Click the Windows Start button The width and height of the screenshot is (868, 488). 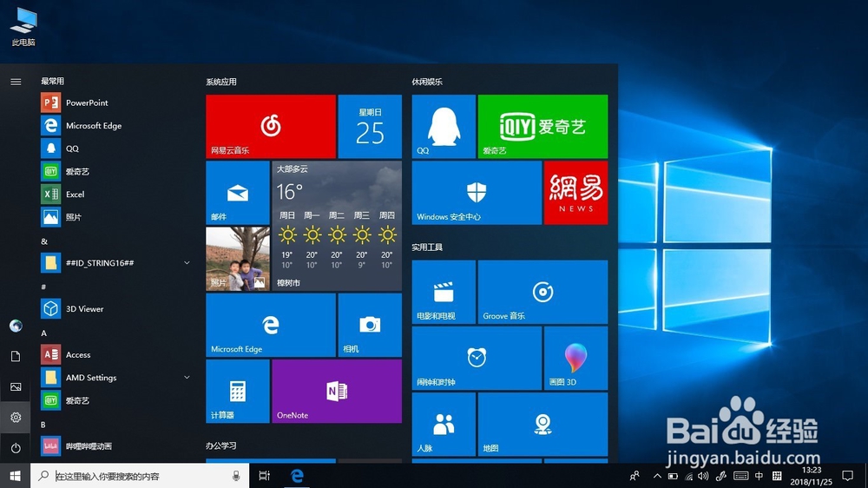[x=15, y=476]
